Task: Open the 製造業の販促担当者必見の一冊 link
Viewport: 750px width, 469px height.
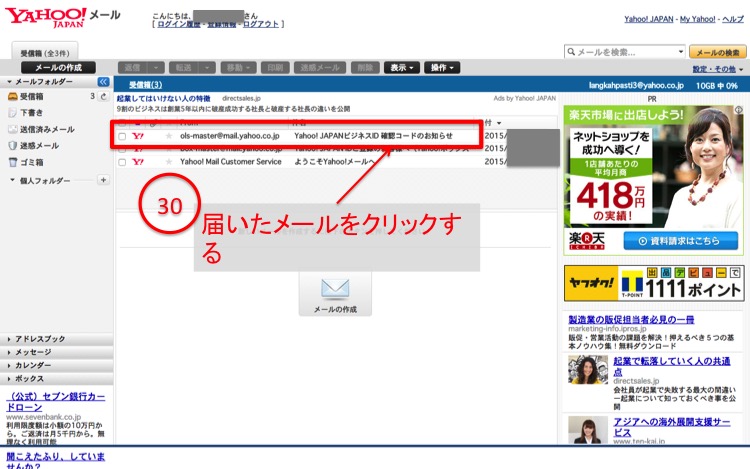Action: (x=631, y=319)
